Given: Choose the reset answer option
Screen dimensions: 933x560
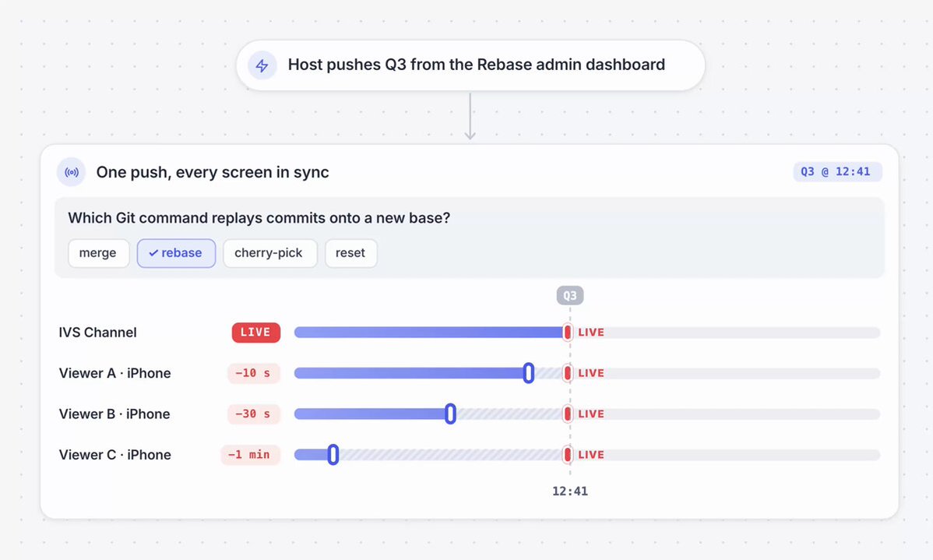Looking at the screenshot, I should (350, 253).
